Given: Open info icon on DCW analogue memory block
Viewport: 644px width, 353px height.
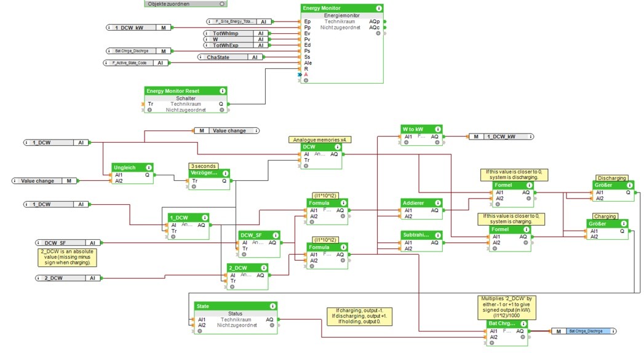Looking at the screenshot, I should coord(337,147).
